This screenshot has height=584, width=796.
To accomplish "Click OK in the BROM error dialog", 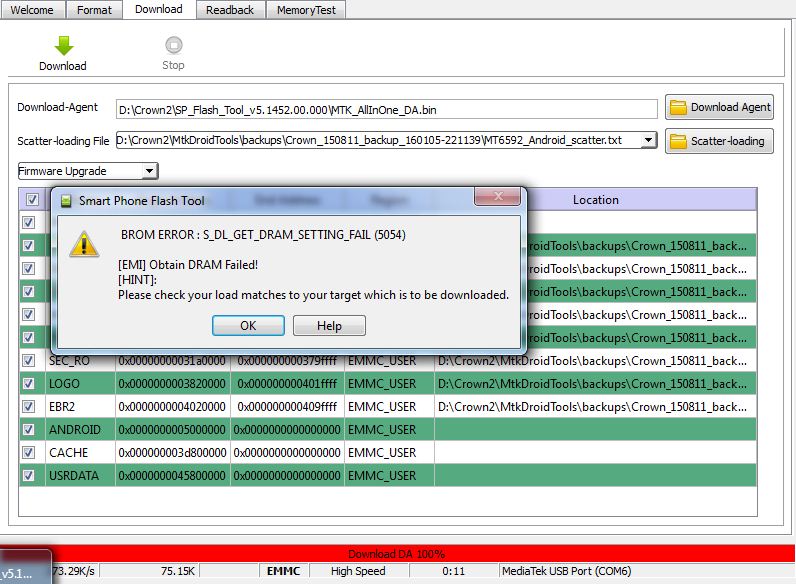I will [248, 326].
